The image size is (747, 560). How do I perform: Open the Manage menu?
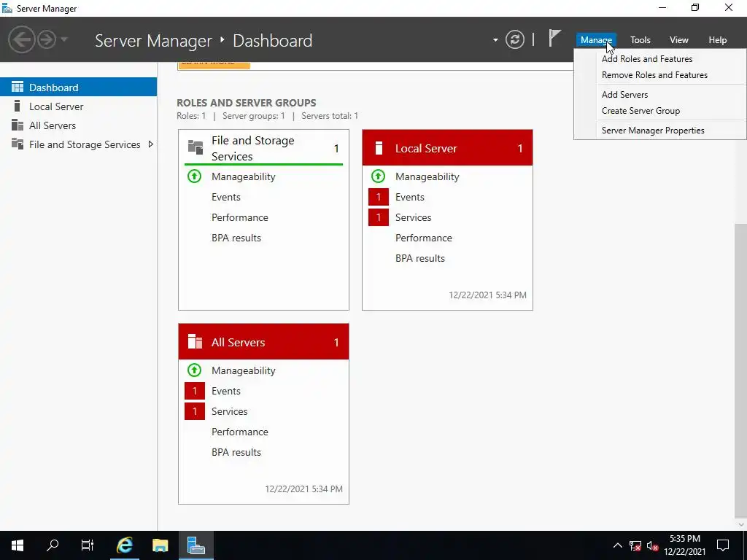click(596, 40)
